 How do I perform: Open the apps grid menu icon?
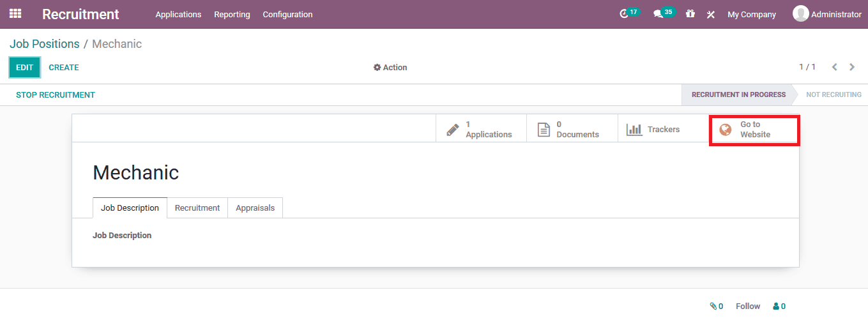(x=15, y=13)
